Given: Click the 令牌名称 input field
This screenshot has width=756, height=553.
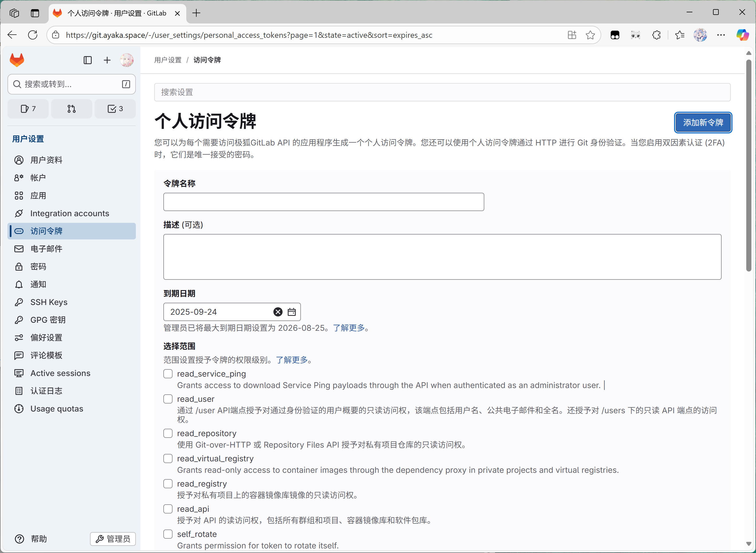Looking at the screenshot, I should click(323, 202).
